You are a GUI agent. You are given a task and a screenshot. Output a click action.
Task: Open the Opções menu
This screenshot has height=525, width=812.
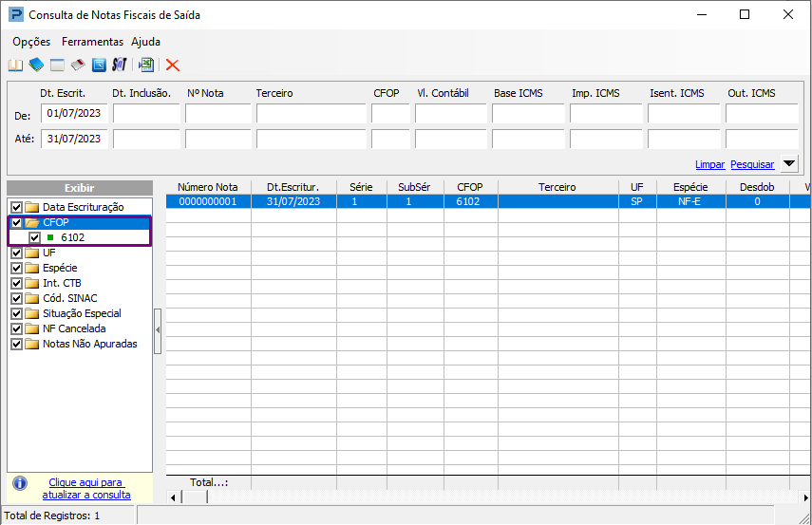click(x=31, y=42)
